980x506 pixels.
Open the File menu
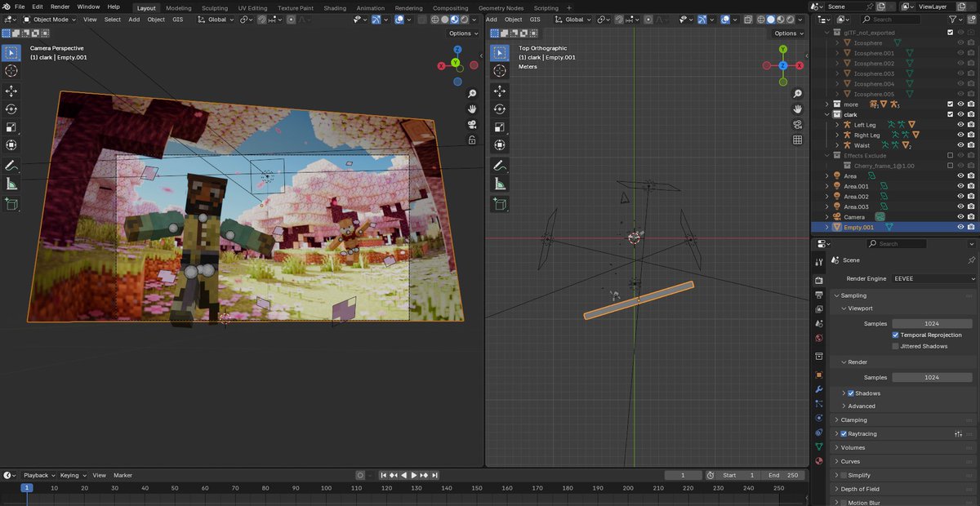tap(20, 7)
